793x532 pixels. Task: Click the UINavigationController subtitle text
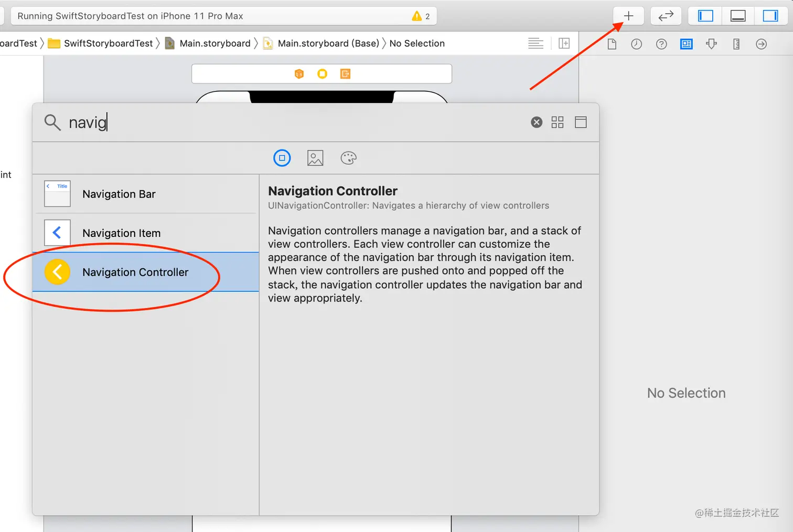[409, 205]
